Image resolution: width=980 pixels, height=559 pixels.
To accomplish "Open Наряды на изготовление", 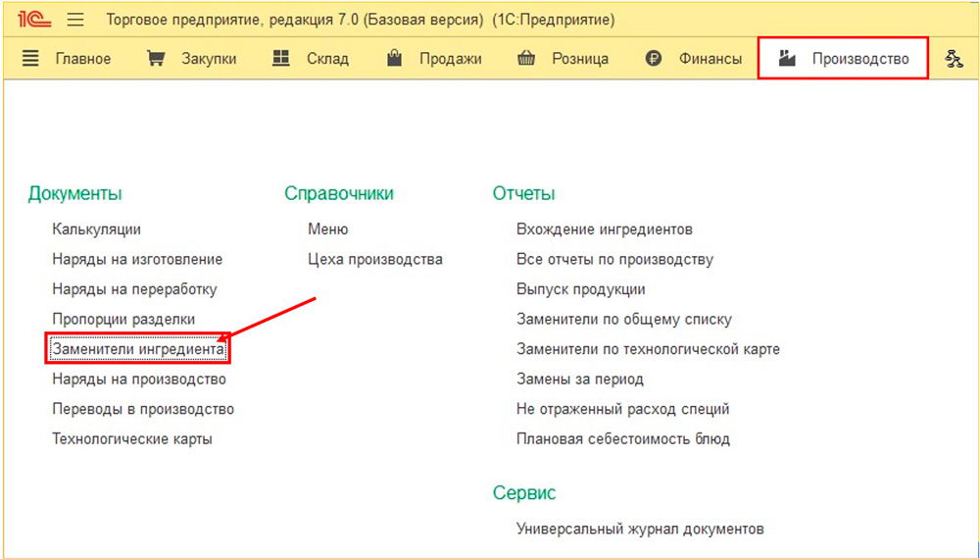I will (x=137, y=260).
